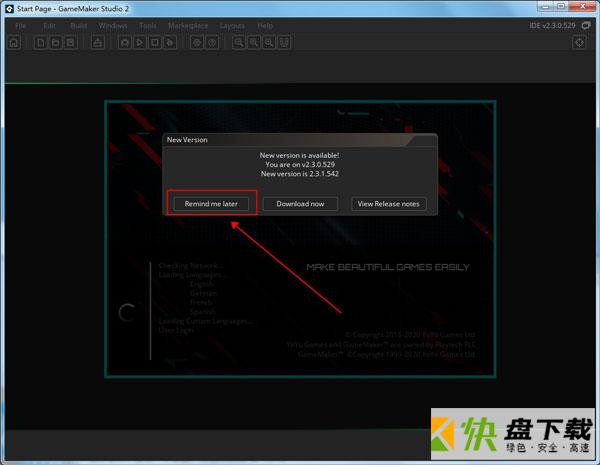Click the 'User Login' splash line
The image size is (600, 465).
[x=176, y=330]
